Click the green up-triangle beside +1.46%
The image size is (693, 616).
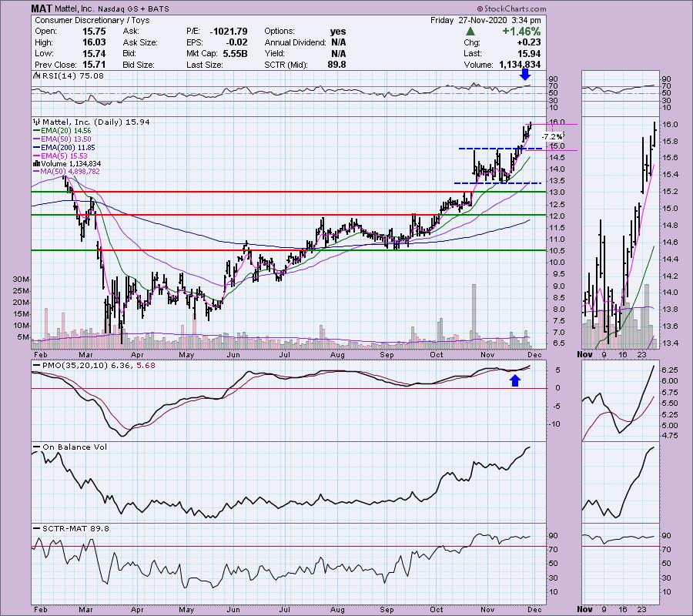tap(470, 32)
